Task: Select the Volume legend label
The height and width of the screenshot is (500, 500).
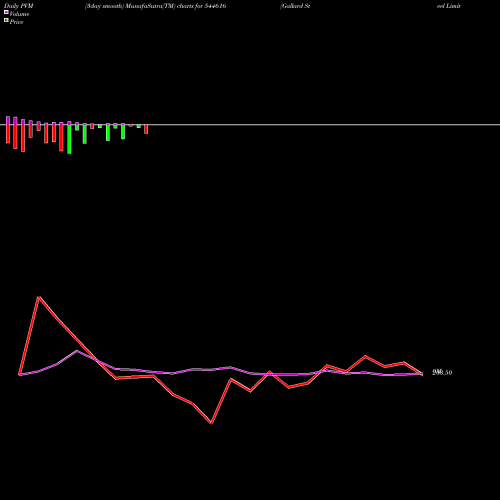Action: [x=19, y=14]
